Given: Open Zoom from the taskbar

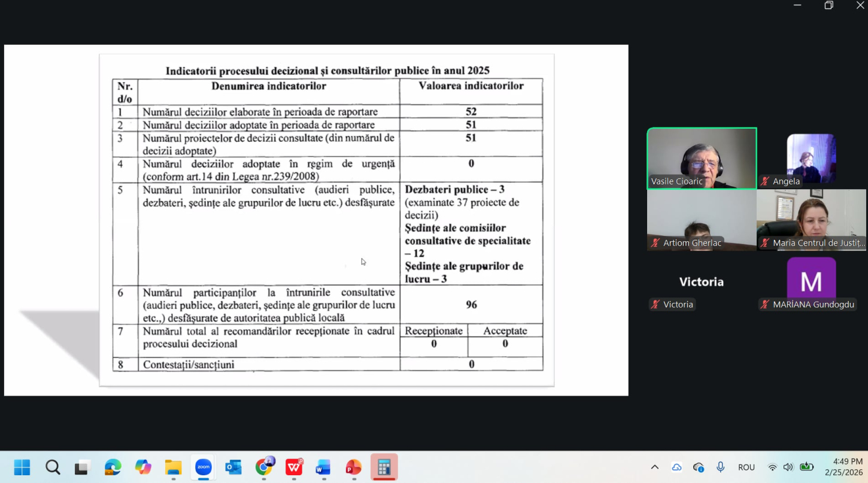Looking at the screenshot, I should tap(204, 467).
